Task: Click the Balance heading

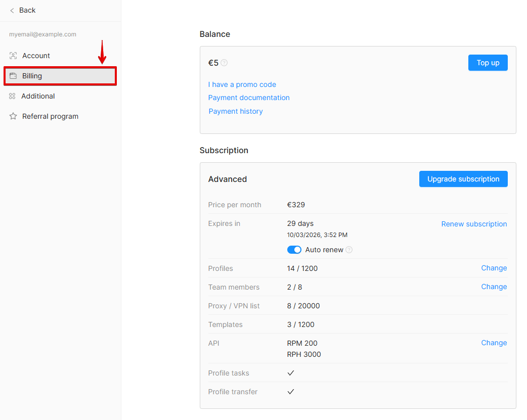Action: tap(215, 34)
